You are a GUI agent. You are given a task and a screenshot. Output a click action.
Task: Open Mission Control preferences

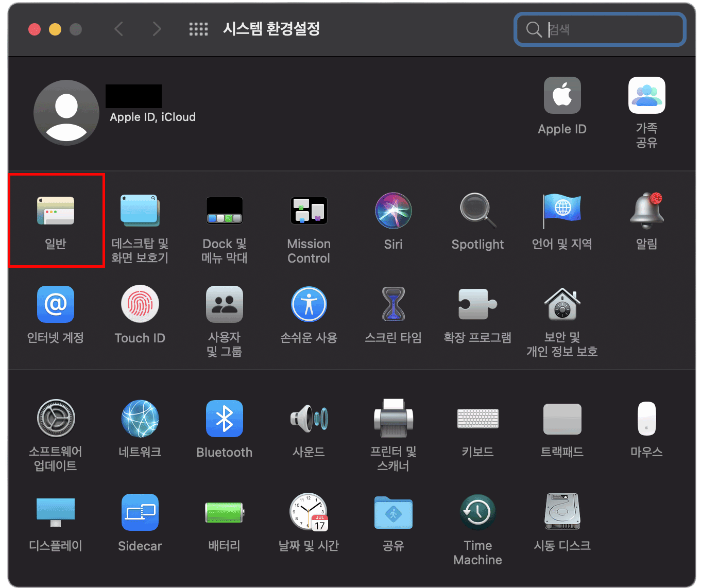click(309, 211)
